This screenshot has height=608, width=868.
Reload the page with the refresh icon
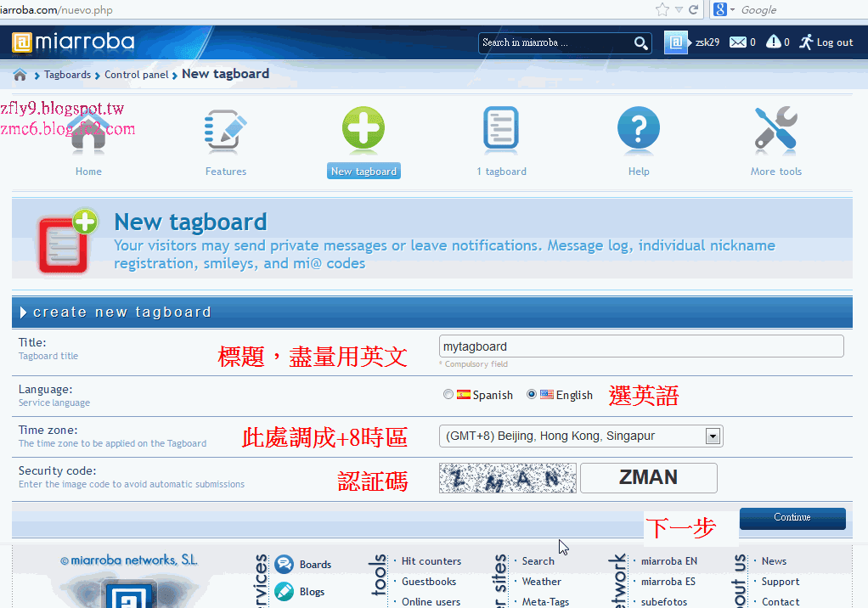[693, 9]
